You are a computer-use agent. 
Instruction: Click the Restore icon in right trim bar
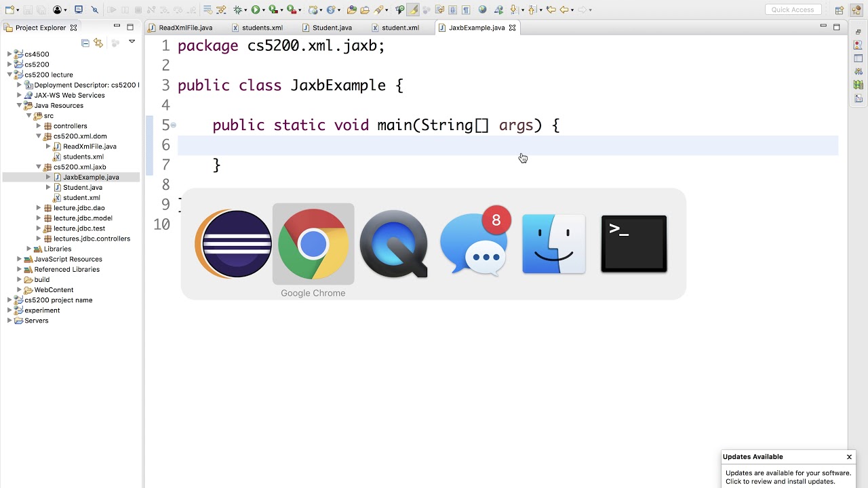point(859,32)
